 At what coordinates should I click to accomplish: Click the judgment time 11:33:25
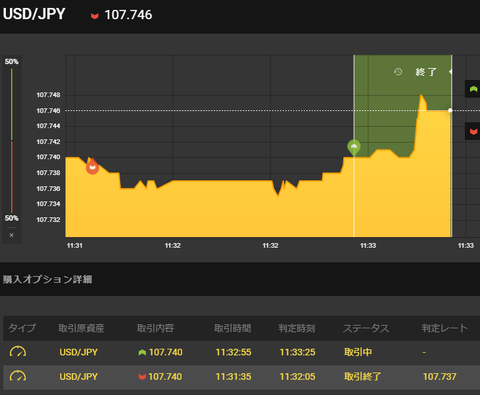pos(297,352)
